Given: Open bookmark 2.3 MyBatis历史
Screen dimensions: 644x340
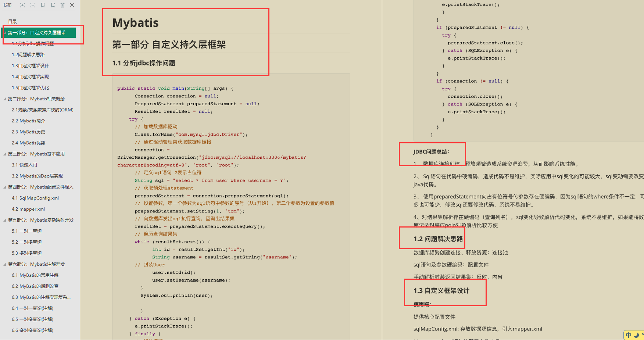Looking at the screenshot, I should (28, 132).
